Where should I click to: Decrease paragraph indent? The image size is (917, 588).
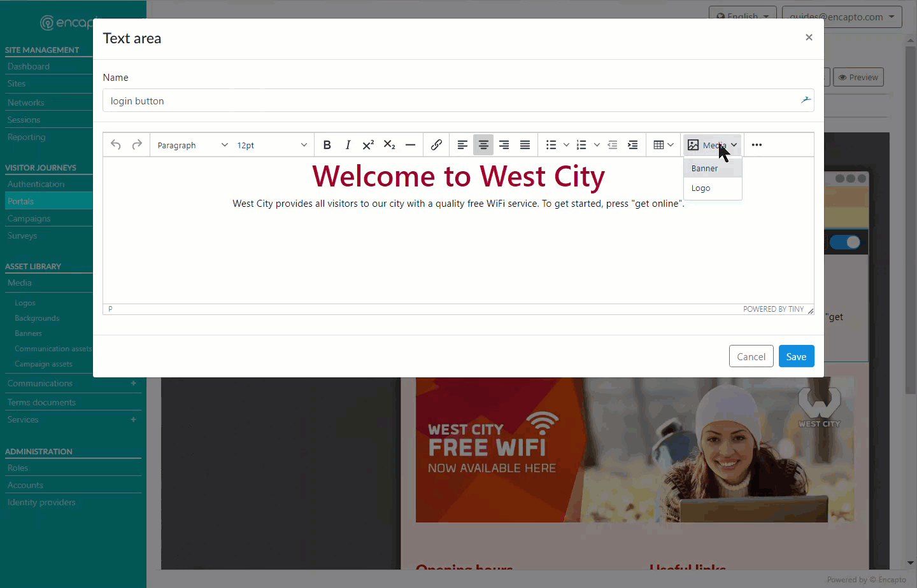(x=612, y=145)
